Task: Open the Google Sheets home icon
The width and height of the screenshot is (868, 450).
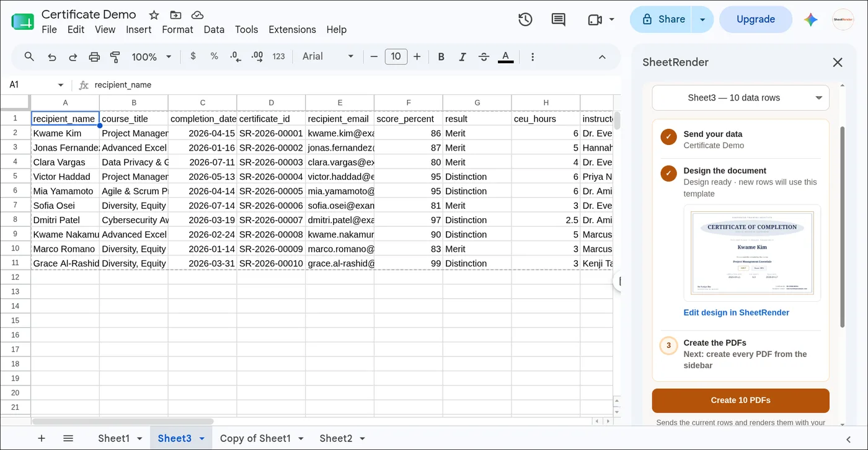Action: tap(23, 22)
